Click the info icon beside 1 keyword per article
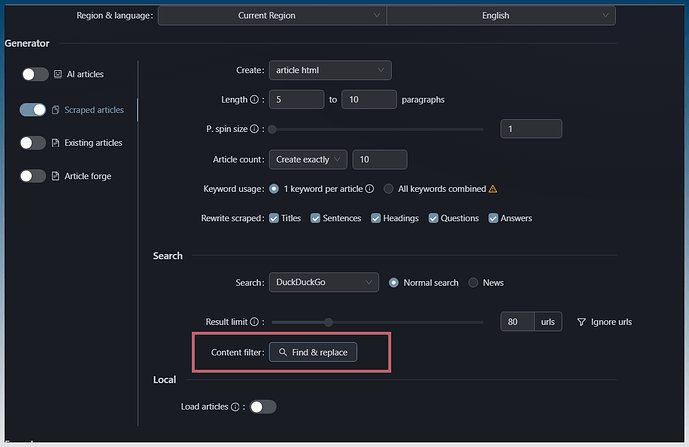Screen dimensions: 689x447 (370, 188)
